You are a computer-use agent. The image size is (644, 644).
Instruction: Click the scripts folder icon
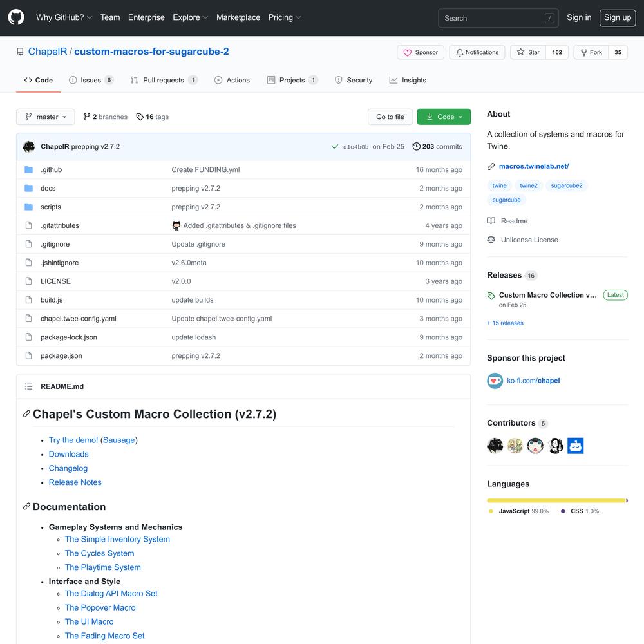coord(28,207)
